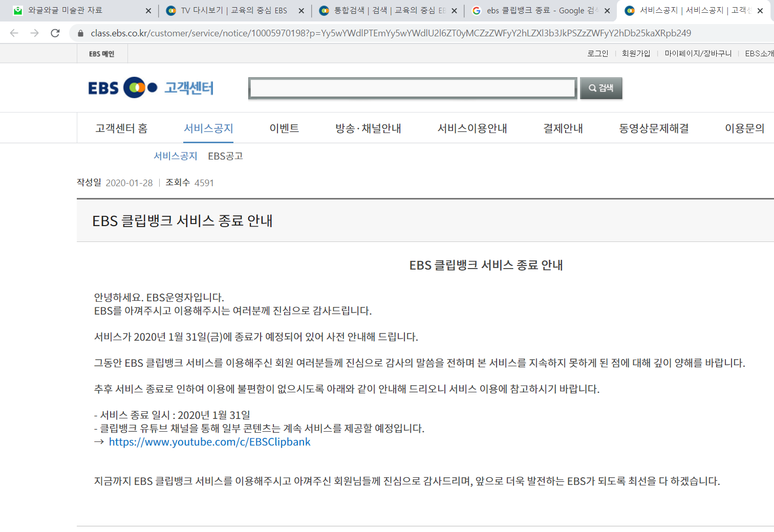
Task: Click the 로그인 link
Action: pos(597,53)
